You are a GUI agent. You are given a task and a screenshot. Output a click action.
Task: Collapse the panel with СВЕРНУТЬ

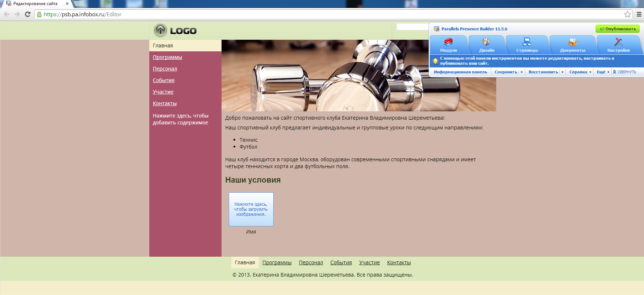point(625,72)
